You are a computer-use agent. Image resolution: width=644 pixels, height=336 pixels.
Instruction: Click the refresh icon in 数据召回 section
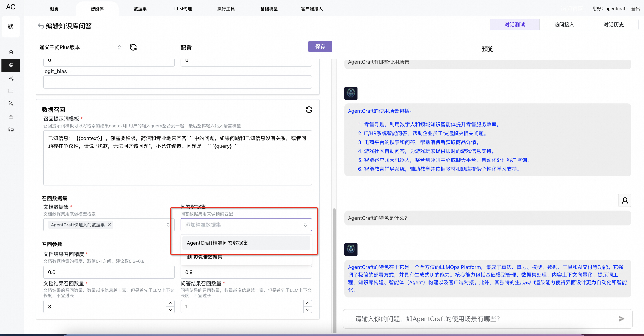309,110
